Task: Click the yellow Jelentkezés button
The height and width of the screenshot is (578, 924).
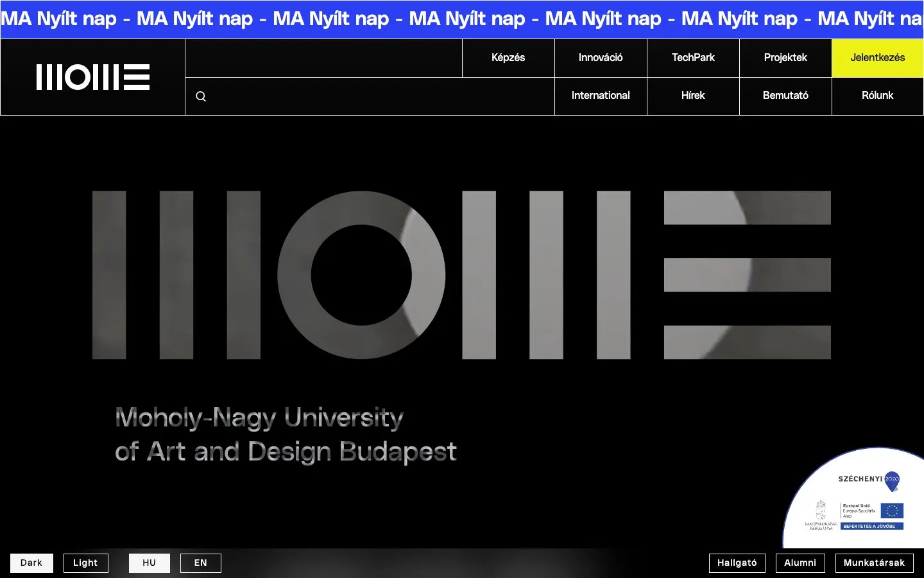Action: pos(878,58)
